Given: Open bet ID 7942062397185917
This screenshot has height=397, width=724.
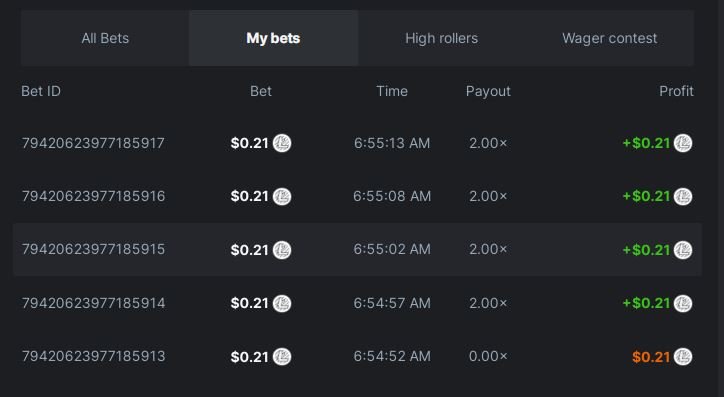Looking at the screenshot, I should pyautogui.click(x=93, y=143).
